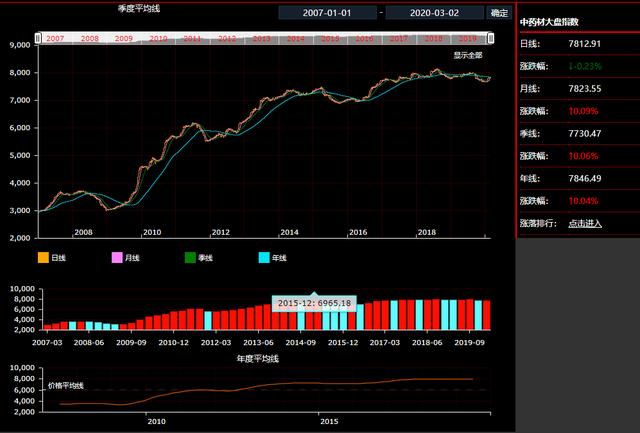Click the end date field 2020-03-02

click(433, 13)
